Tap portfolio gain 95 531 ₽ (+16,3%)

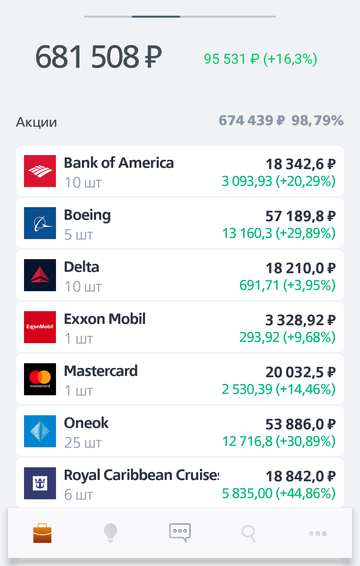pyautogui.click(x=260, y=59)
